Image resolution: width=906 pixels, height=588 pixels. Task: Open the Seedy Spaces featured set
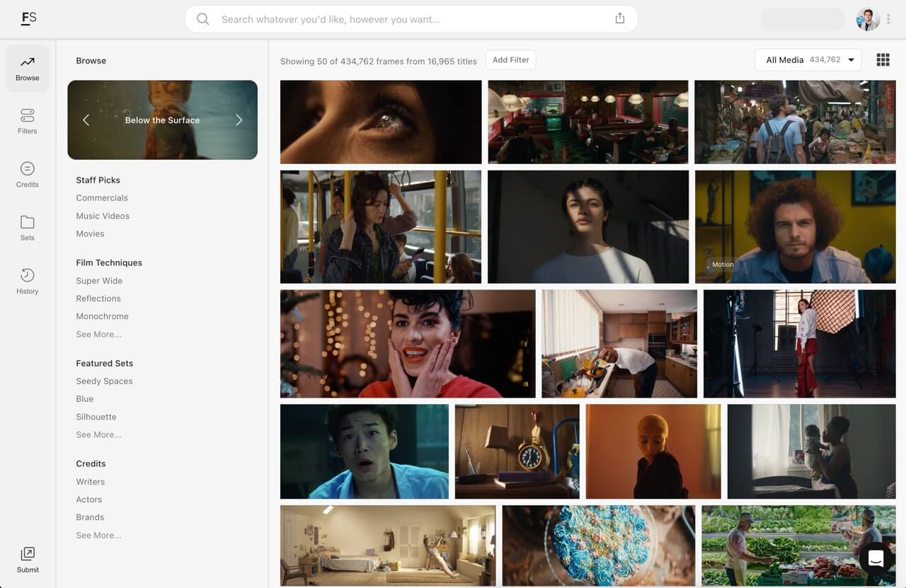pyautogui.click(x=104, y=381)
